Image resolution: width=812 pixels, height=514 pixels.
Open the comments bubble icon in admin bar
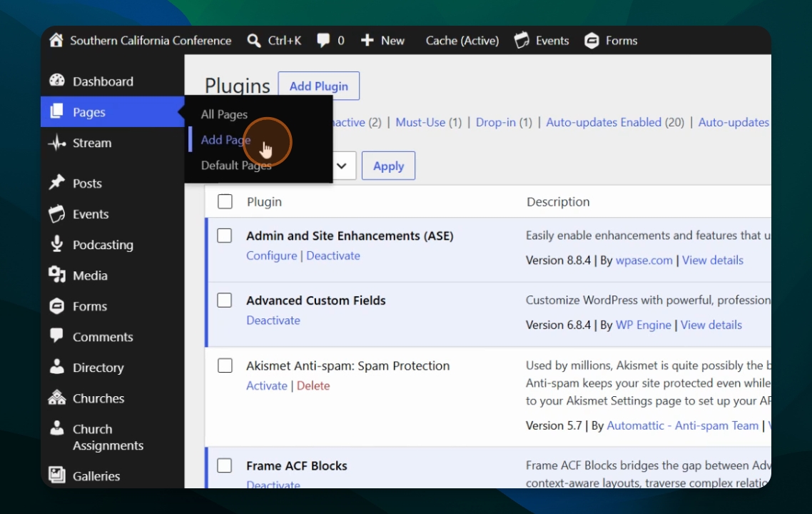click(323, 41)
